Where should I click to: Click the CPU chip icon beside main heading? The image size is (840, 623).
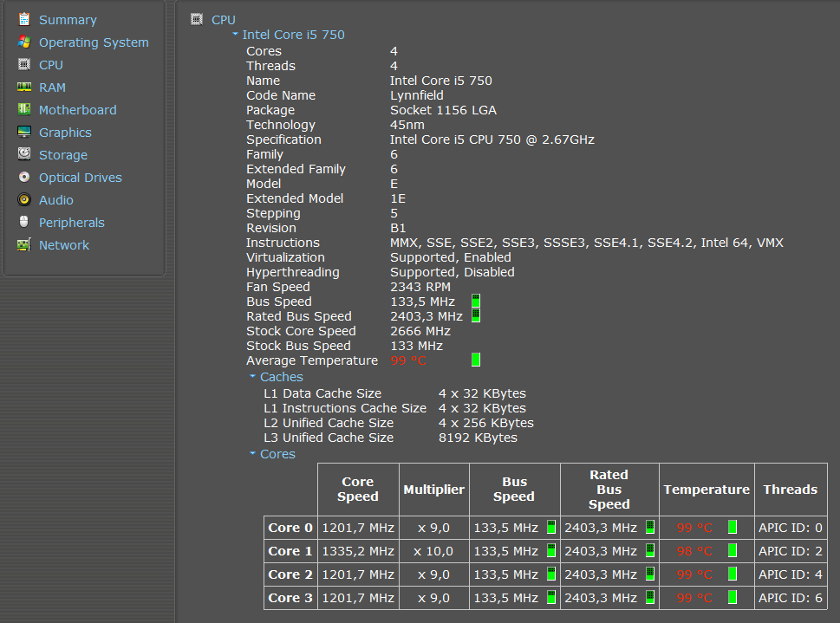(197, 19)
